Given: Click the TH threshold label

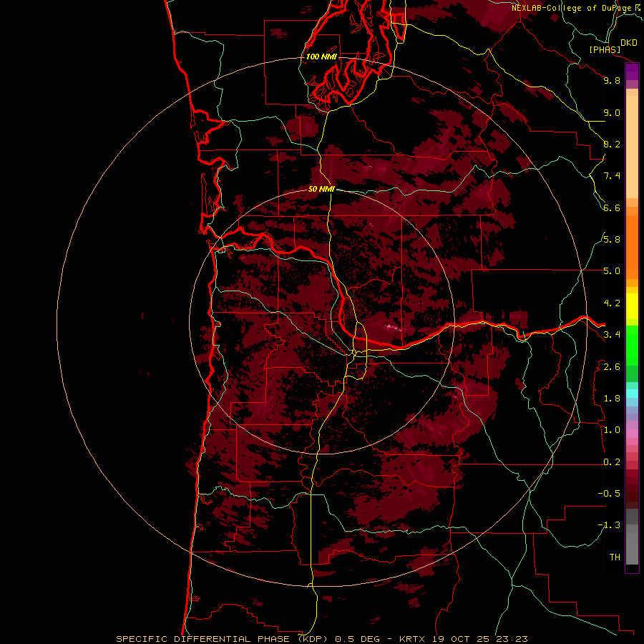Looking at the screenshot, I should click(615, 557).
